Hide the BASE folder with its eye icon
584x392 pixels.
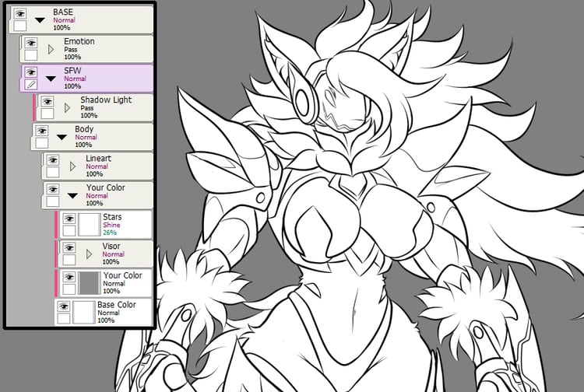pos(19,14)
